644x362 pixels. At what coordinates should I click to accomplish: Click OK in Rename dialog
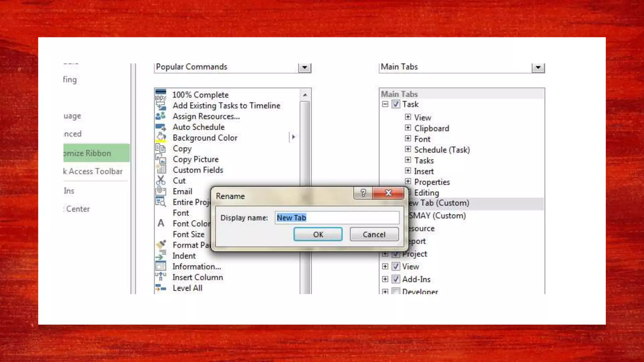click(318, 234)
